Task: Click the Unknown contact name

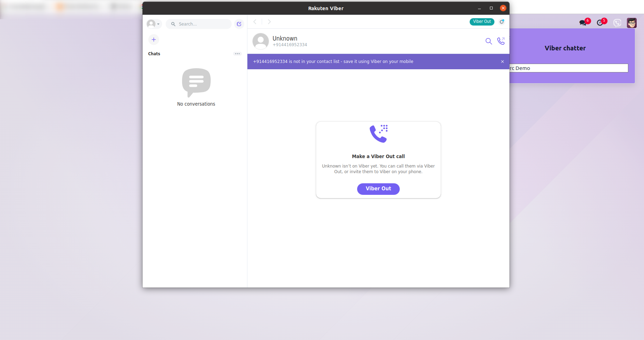Action: (x=285, y=38)
